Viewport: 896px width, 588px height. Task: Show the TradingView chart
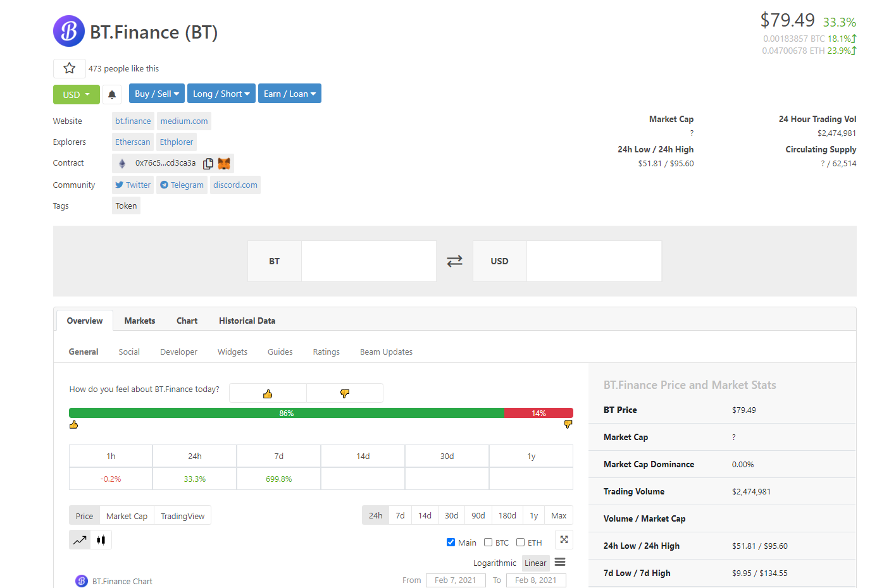pos(183,516)
